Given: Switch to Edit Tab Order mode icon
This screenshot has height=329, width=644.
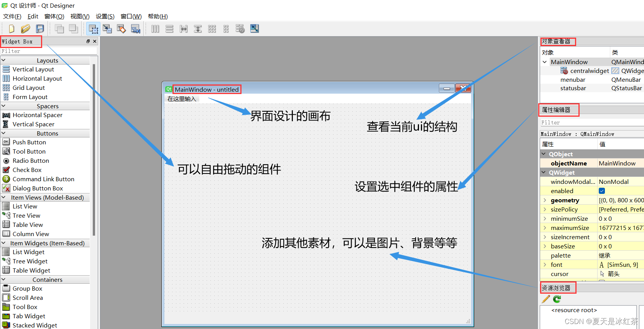Looking at the screenshot, I should [136, 29].
